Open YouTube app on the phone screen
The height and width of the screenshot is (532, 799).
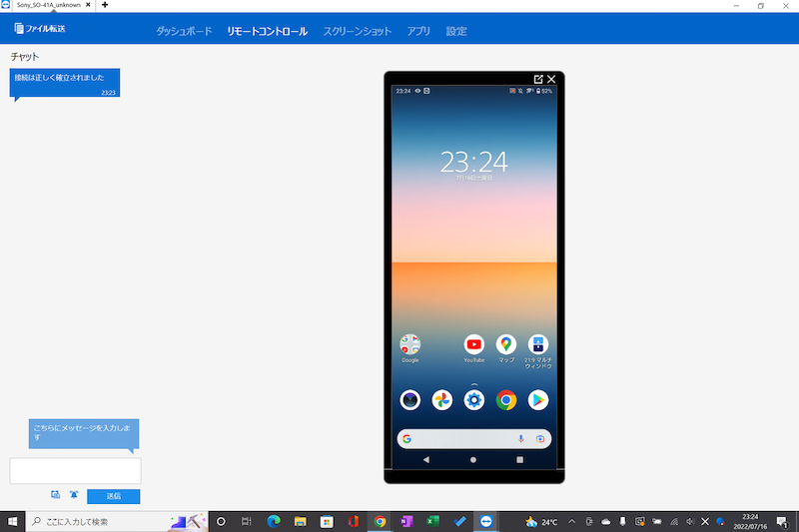(x=473, y=344)
